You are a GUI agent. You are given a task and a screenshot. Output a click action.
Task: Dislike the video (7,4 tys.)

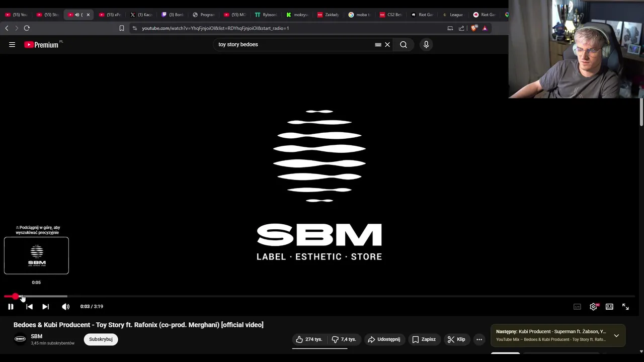coord(344,339)
